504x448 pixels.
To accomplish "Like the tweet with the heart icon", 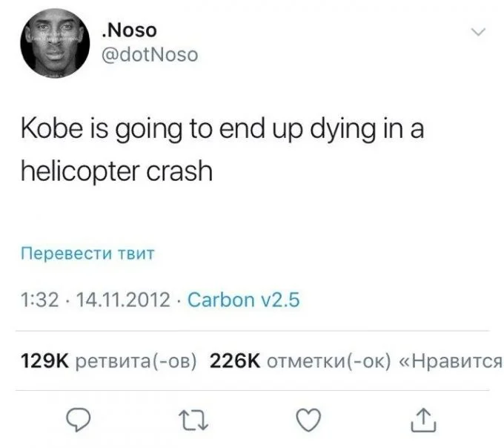I will coord(308,420).
